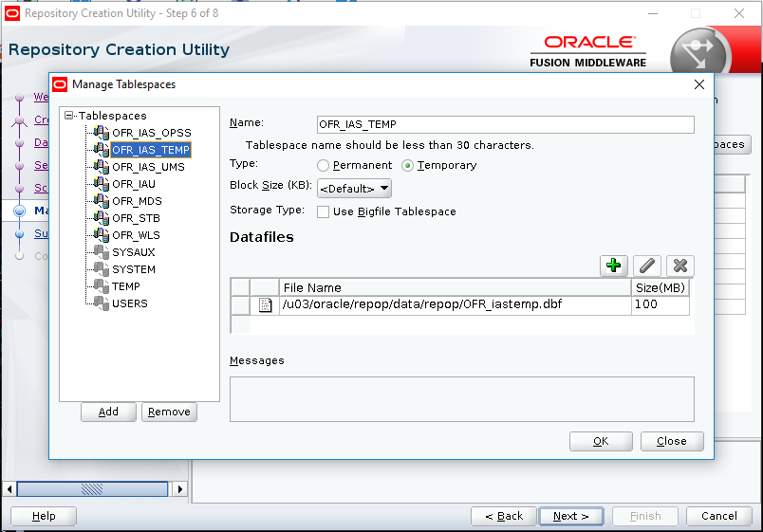Select OFR_IAS_UMS in the tablespace tree
This screenshot has height=532, width=763.
point(148,167)
